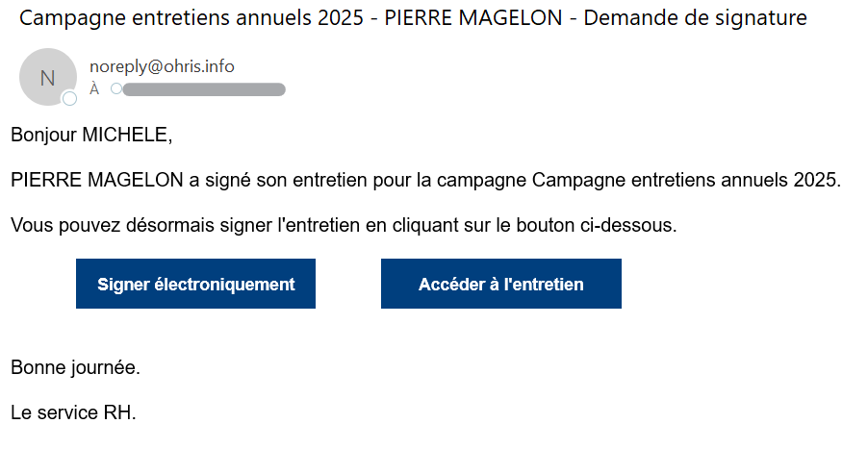Screen dimensions: 868x449
Task: Click the presence status circle on the avatar
Action: [69, 98]
